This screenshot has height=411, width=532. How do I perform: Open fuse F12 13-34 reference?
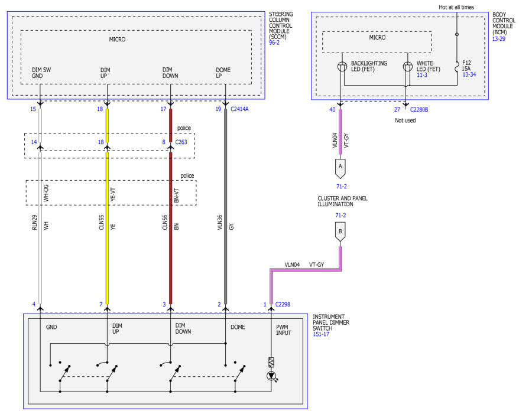tap(469, 74)
